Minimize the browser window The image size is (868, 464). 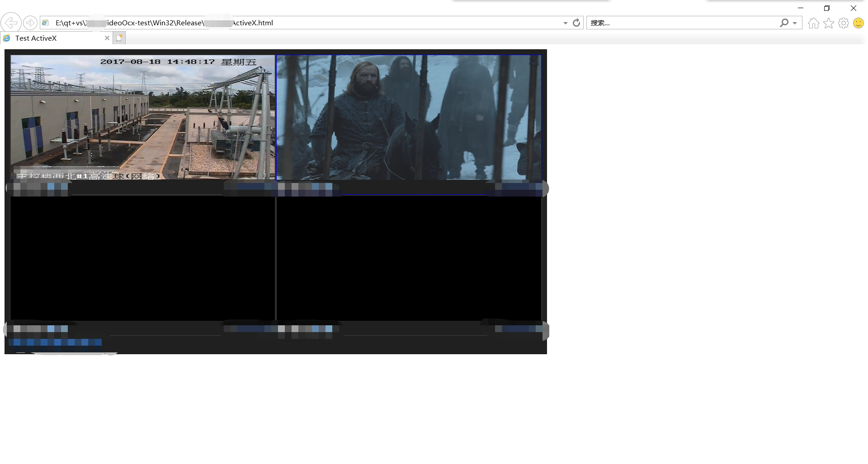pyautogui.click(x=801, y=8)
